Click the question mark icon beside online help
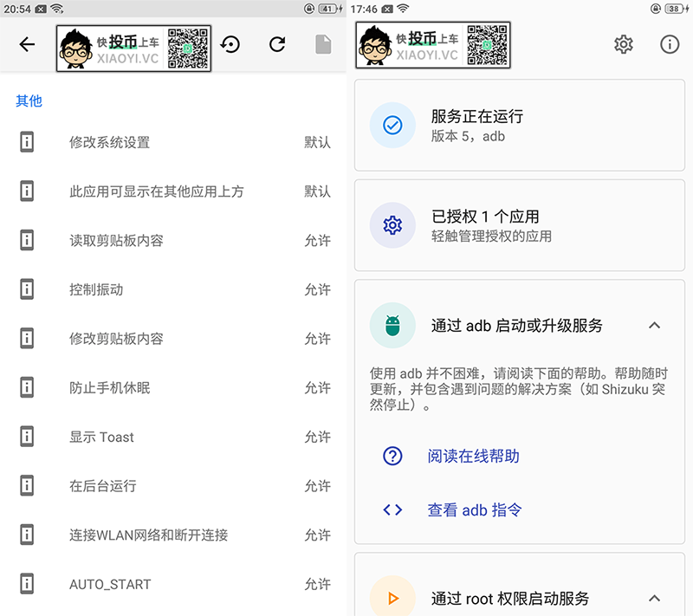The width and height of the screenshot is (693, 616). 392,456
